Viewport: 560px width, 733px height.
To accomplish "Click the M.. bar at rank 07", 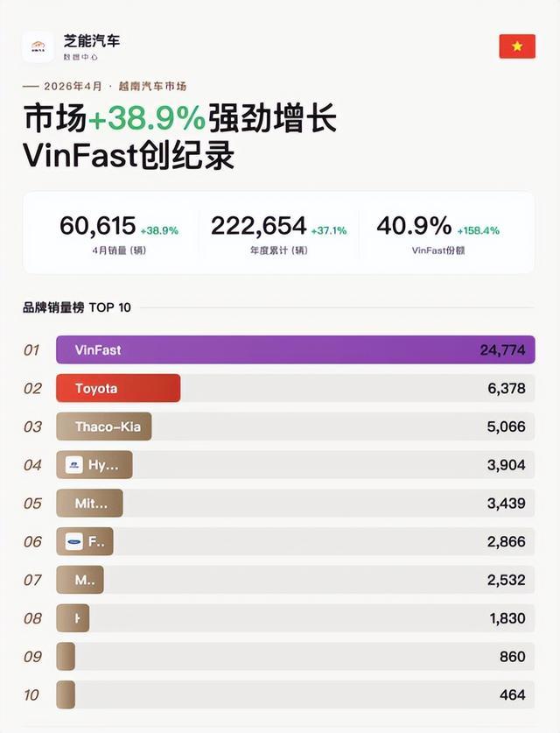I will [x=80, y=580].
